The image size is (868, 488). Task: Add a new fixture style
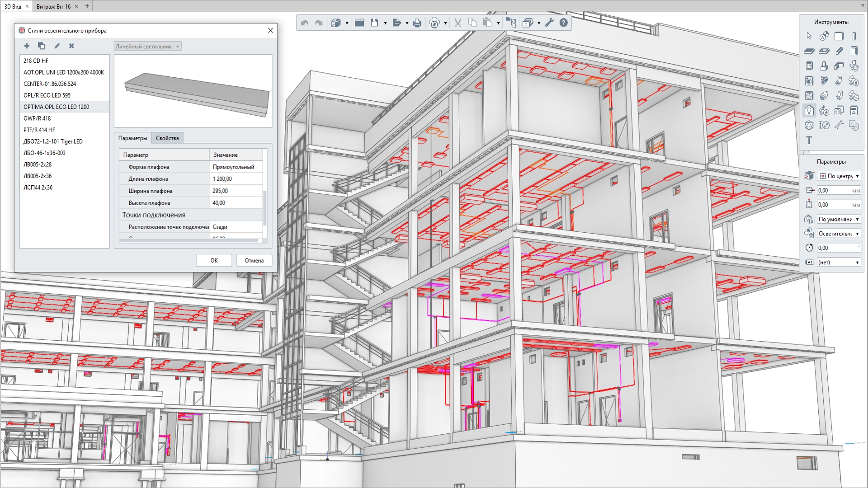(x=27, y=46)
